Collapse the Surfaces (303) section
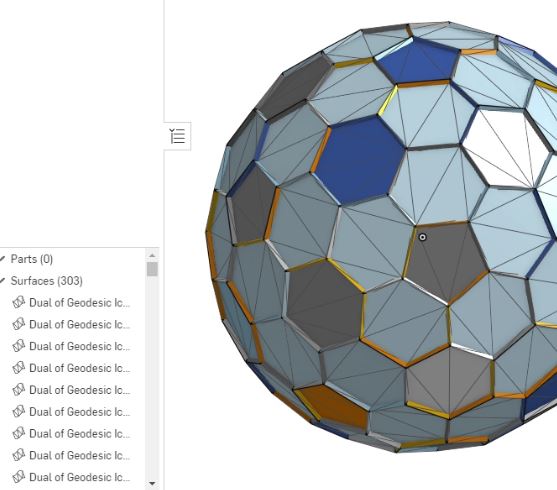The height and width of the screenshot is (490, 557). click(x=2, y=281)
